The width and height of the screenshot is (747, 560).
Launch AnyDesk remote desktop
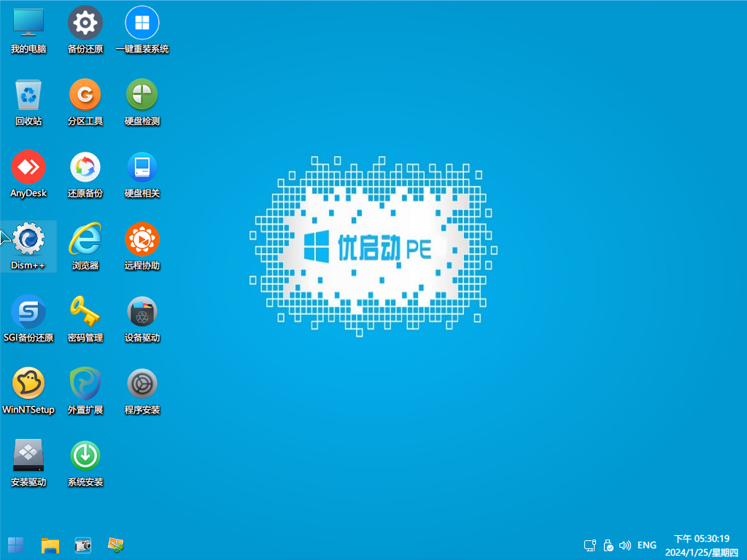(28, 174)
